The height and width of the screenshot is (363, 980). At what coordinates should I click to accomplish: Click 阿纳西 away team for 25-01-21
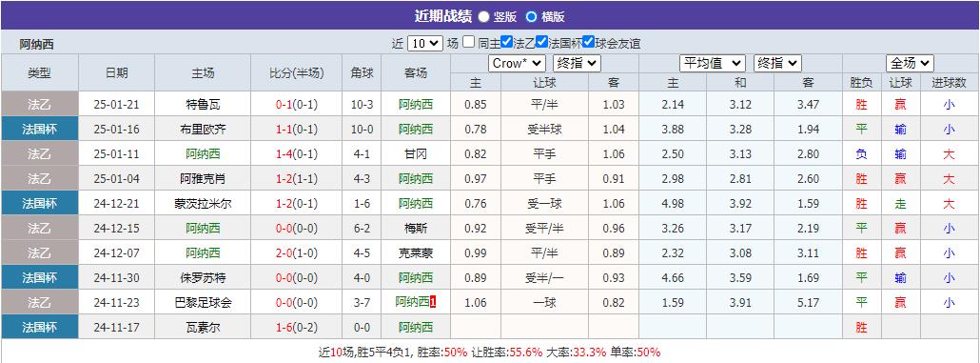coord(416,105)
